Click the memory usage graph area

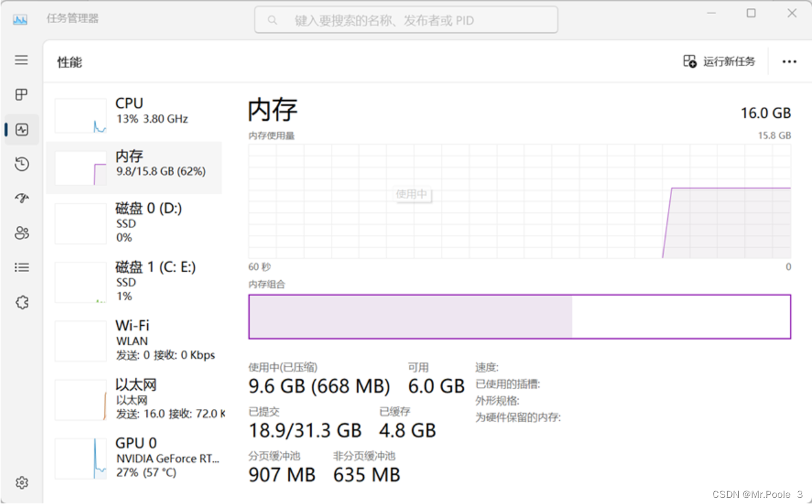click(520, 201)
